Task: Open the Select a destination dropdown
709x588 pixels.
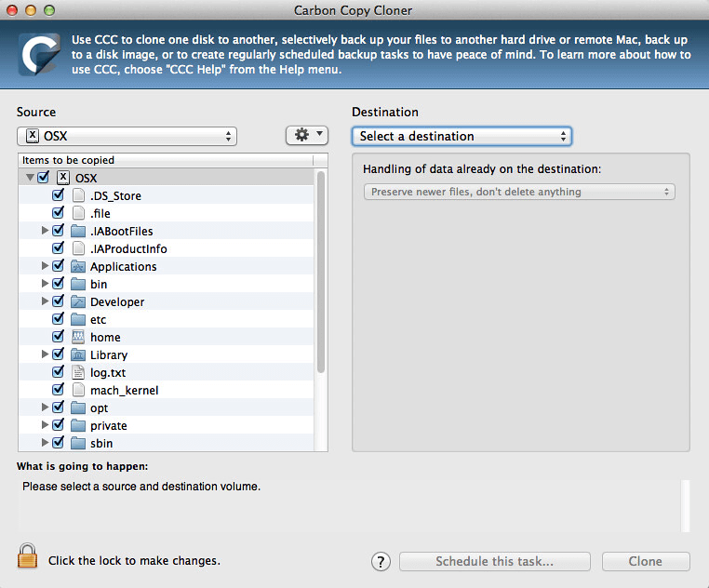Action: point(462,136)
